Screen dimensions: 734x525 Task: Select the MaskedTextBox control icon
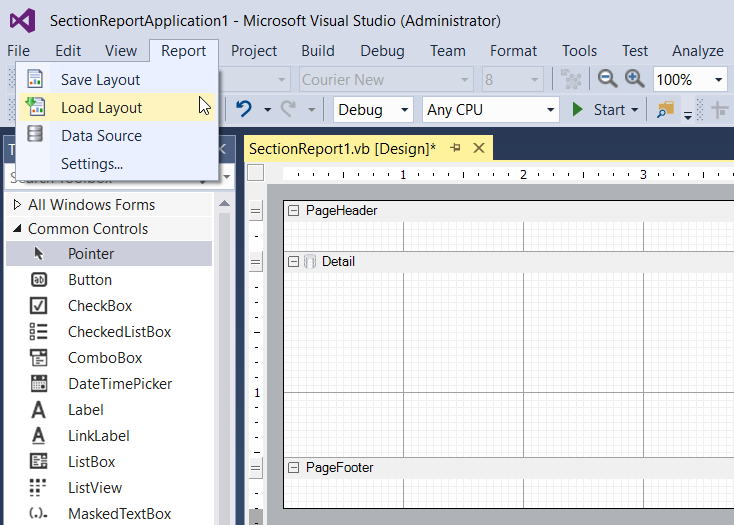coord(38,513)
